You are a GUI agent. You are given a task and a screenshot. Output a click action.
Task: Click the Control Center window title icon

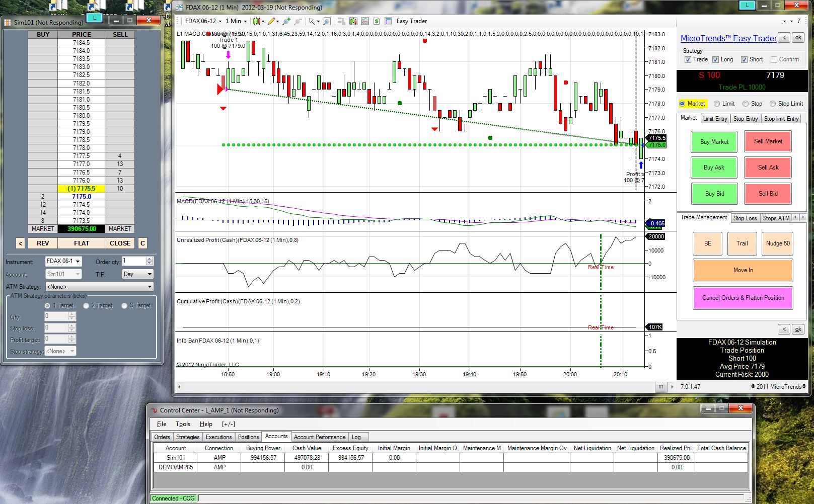[x=153, y=410]
